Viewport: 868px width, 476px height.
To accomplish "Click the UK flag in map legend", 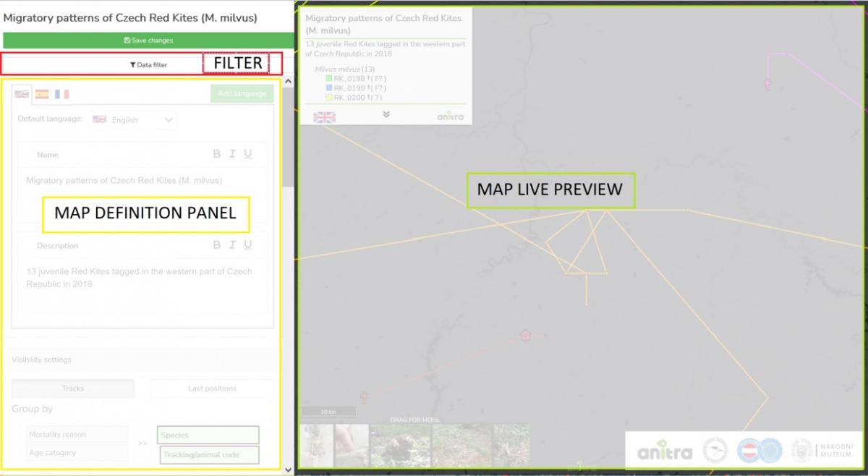I will click(x=324, y=117).
